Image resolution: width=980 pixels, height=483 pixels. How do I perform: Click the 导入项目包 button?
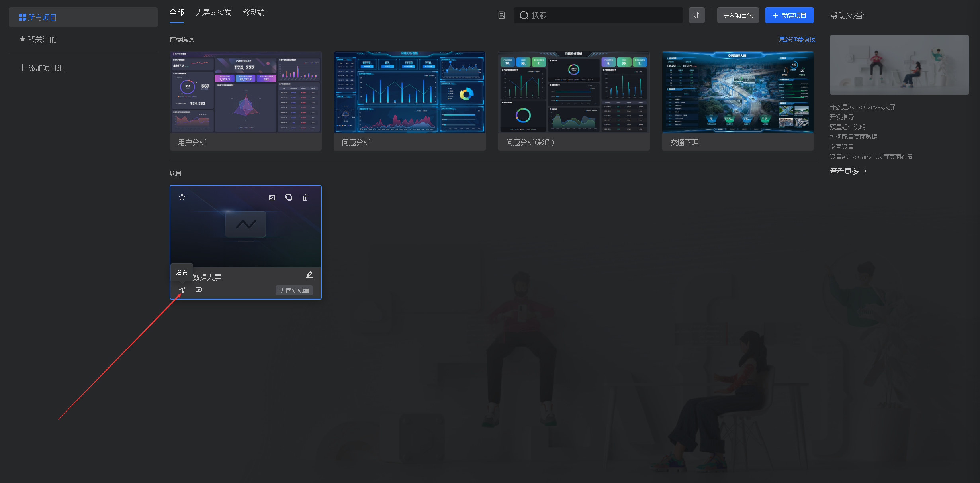(737, 15)
